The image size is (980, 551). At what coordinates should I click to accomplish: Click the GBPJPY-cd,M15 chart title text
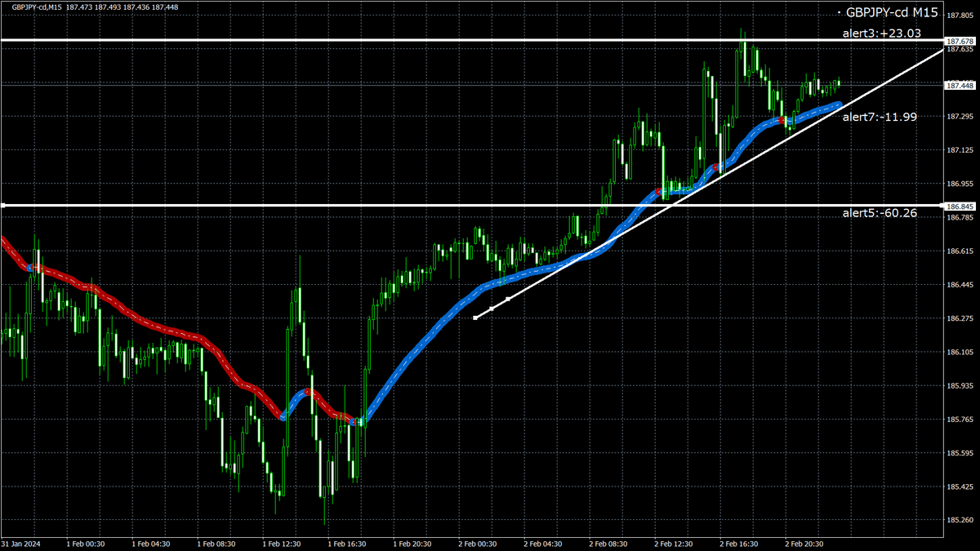37,7
